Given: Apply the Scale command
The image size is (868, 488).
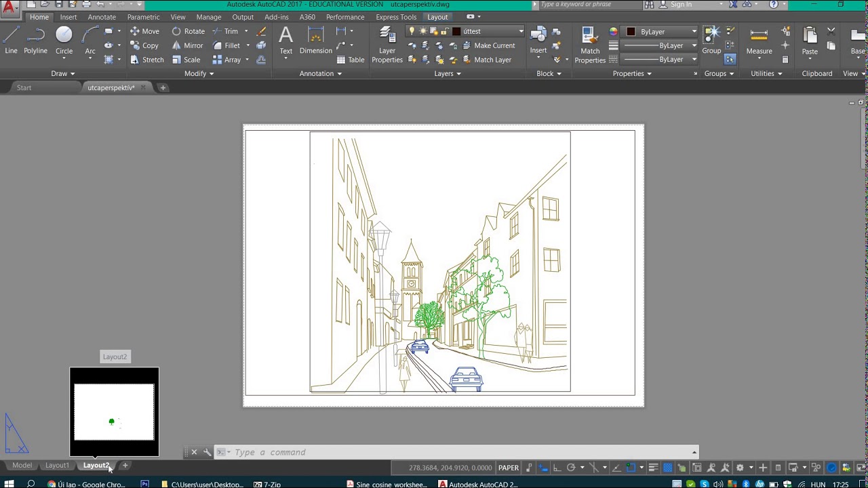Looking at the screenshot, I should [186, 60].
